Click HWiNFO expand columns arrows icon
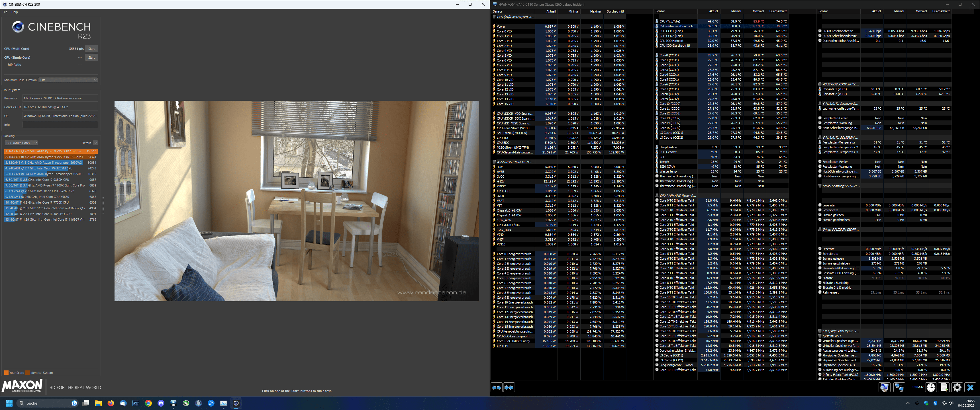The image size is (980, 410). coord(497,388)
